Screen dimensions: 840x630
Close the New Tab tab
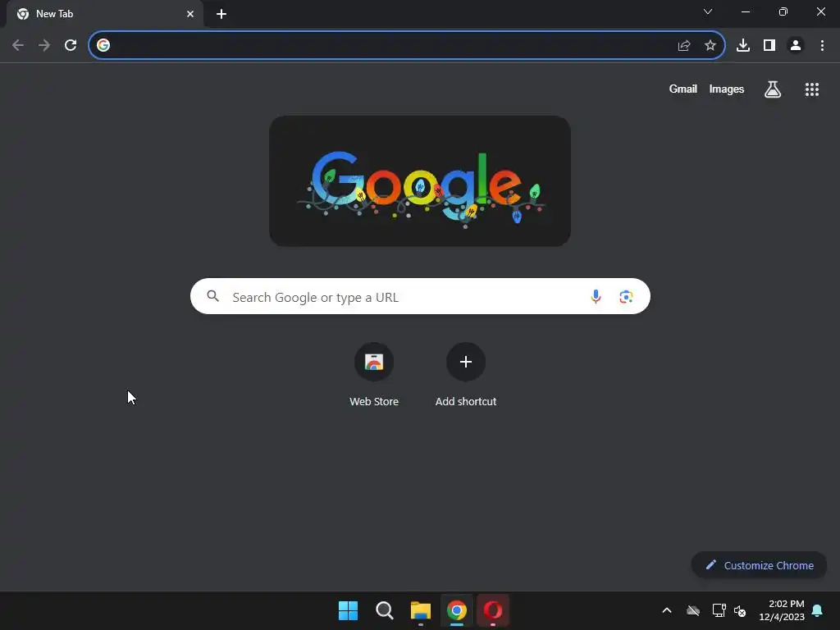click(x=190, y=15)
